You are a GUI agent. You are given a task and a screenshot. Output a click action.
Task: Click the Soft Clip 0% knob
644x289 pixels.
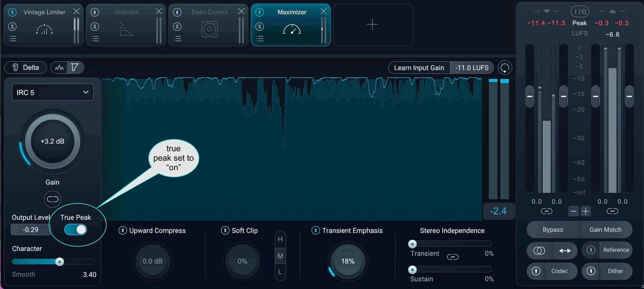(242, 261)
